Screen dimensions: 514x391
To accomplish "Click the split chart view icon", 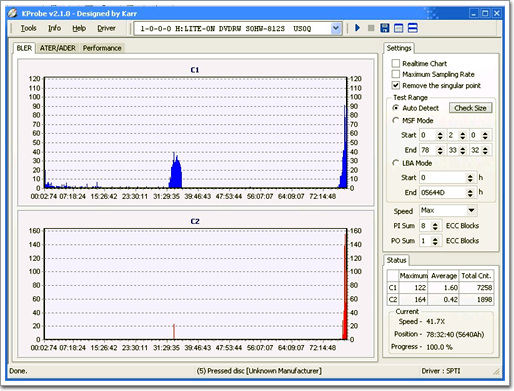I will (413, 28).
